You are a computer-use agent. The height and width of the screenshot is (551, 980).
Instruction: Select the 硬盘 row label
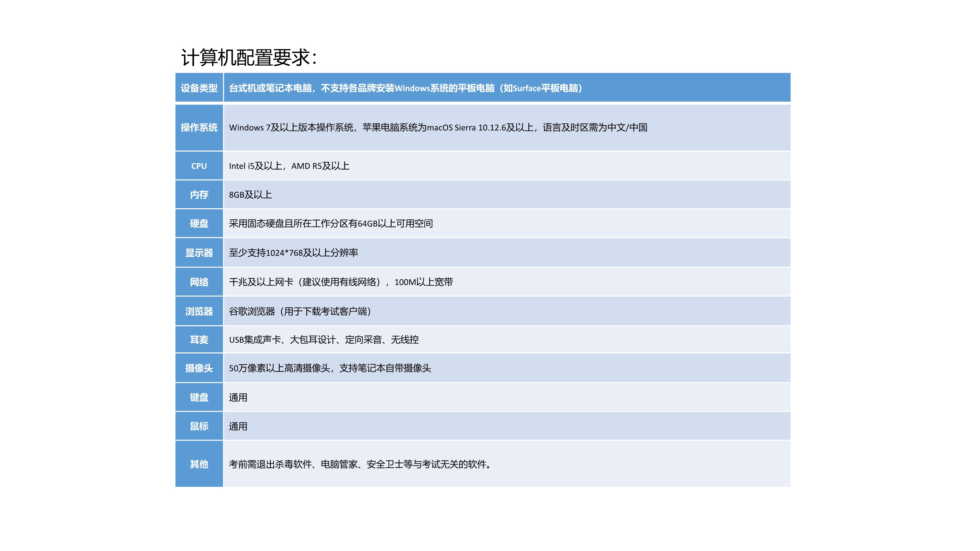point(199,224)
